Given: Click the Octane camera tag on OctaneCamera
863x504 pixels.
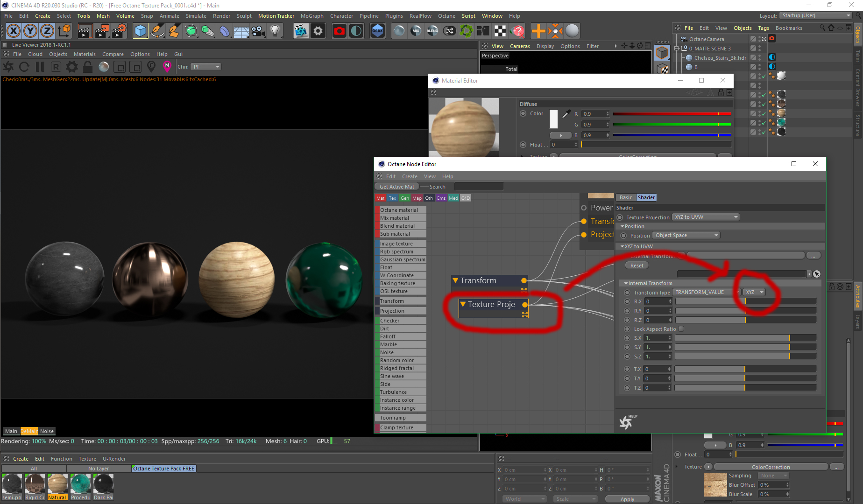Looking at the screenshot, I should (x=772, y=39).
